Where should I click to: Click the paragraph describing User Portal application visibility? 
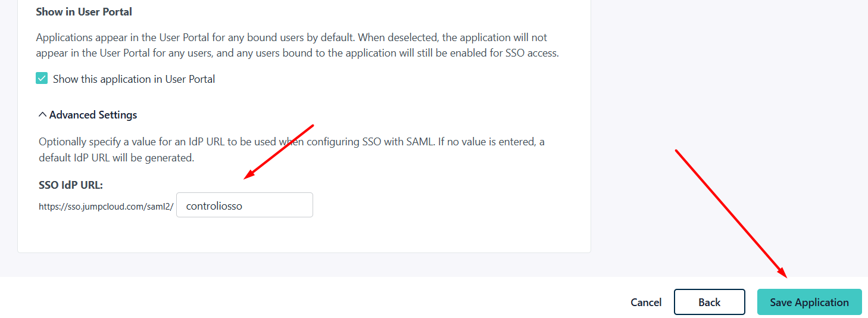click(297, 45)
